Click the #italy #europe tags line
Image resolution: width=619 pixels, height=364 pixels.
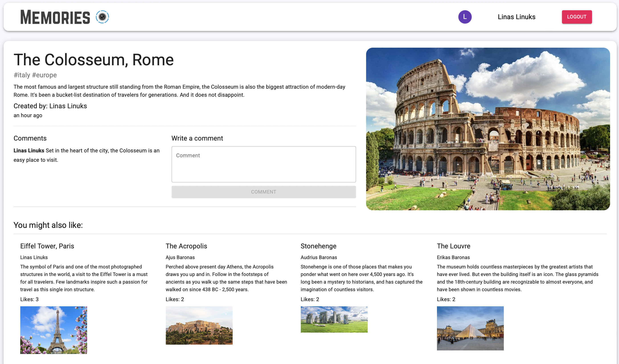point(35,75)
